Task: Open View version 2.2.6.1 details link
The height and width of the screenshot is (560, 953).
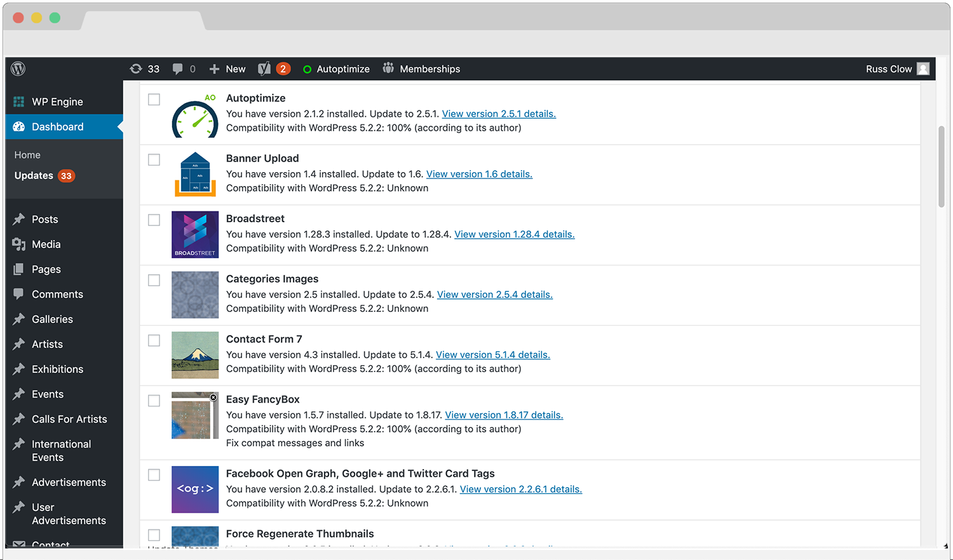Action: pyautogui.click(x=521, y=490)
